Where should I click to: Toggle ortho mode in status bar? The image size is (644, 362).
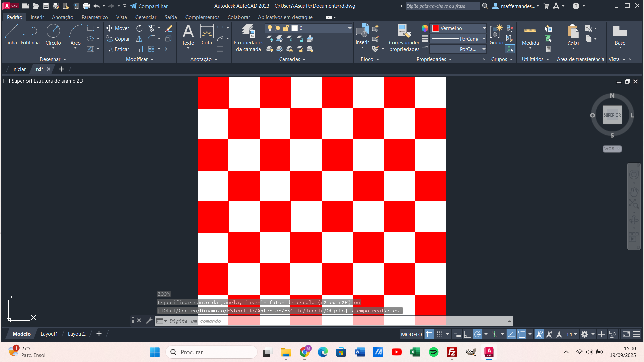click(x=467, y=334)
